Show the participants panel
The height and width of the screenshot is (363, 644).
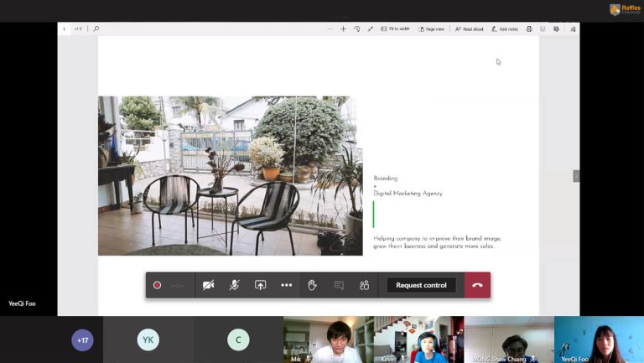364,285
